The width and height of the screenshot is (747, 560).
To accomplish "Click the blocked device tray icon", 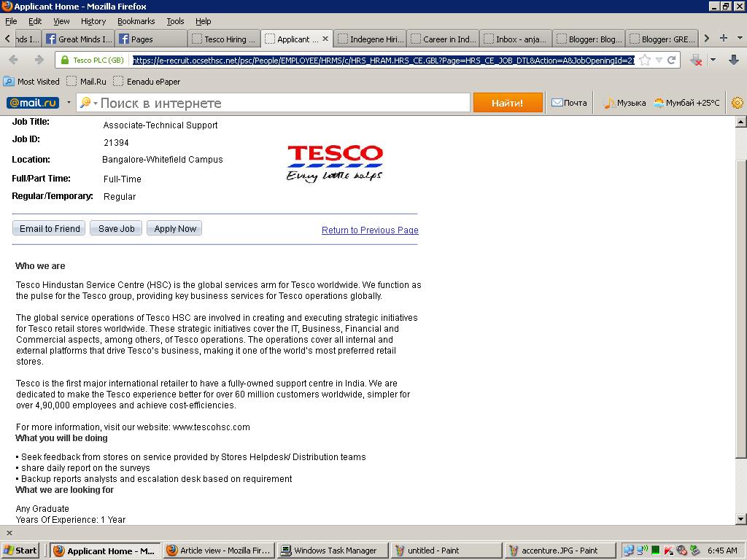I will [x=681, y=551].
